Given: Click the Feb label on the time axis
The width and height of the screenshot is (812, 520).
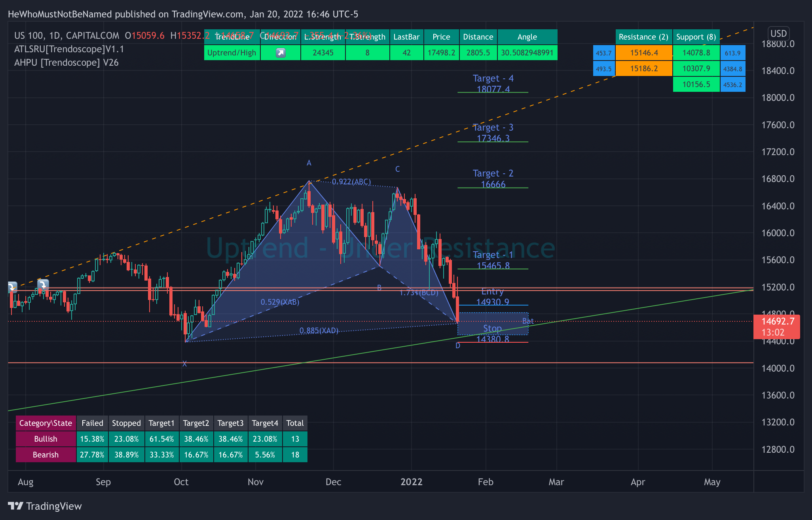Looking at the screenshot, I should pyautogui.click(x=486, y=482).
